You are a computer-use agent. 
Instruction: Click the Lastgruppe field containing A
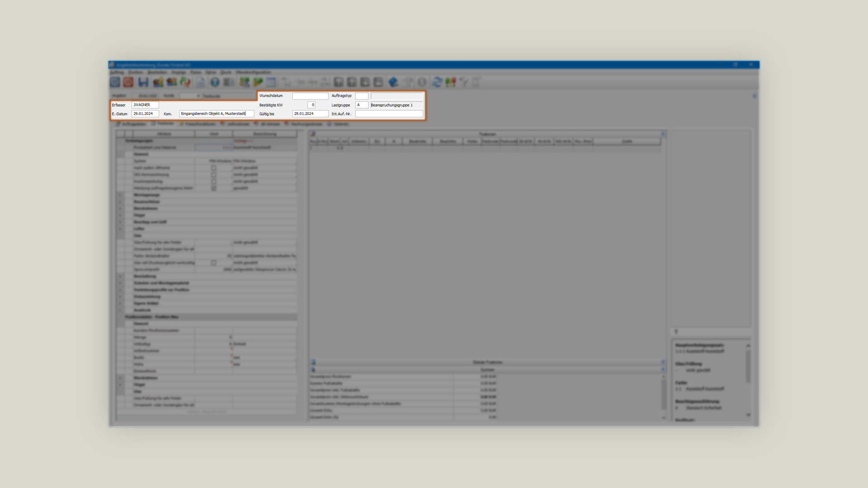pos(362,105)
